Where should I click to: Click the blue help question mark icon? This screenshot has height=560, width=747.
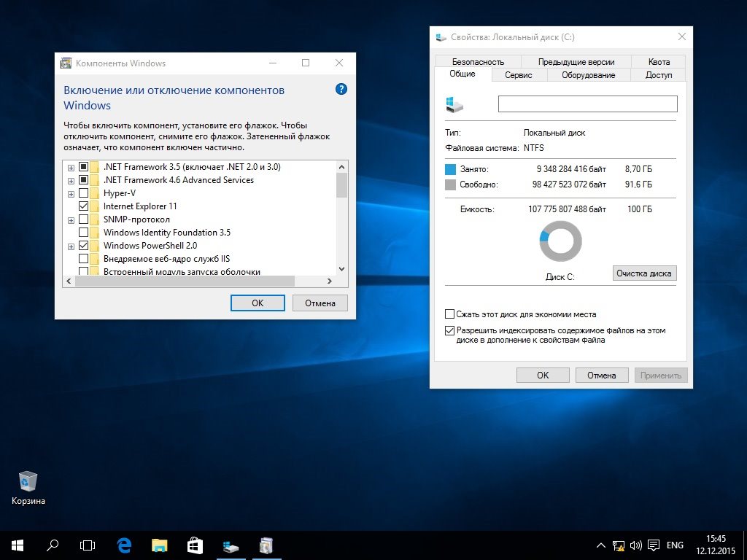tap(341, 89)
